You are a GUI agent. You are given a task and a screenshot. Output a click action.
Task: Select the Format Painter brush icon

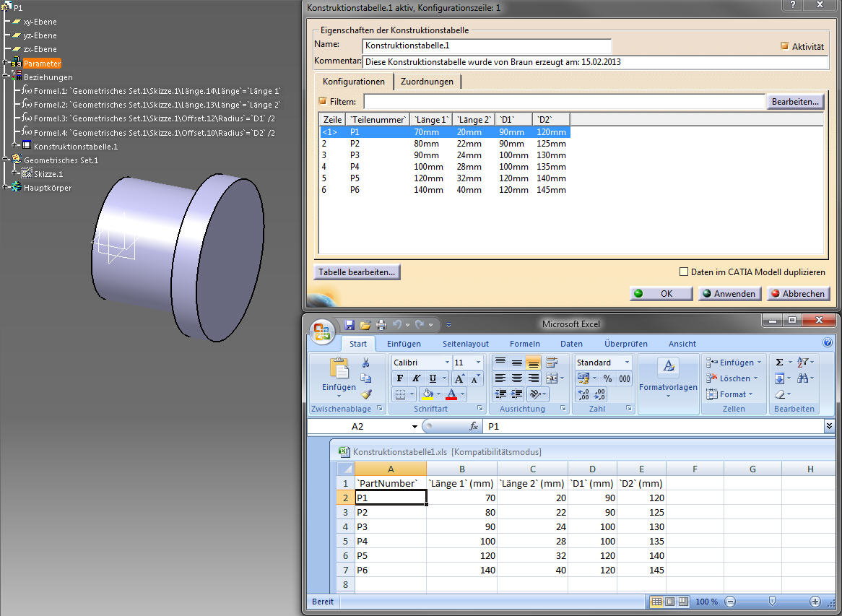366,394
